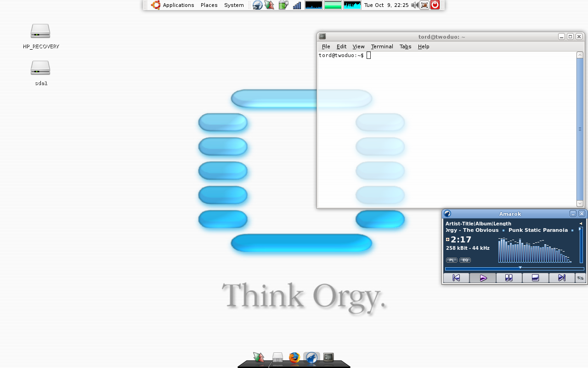The height and width of the screenshot is (368, 588).
Task: Maximize the Terminal window
Action: click(570, 37)
